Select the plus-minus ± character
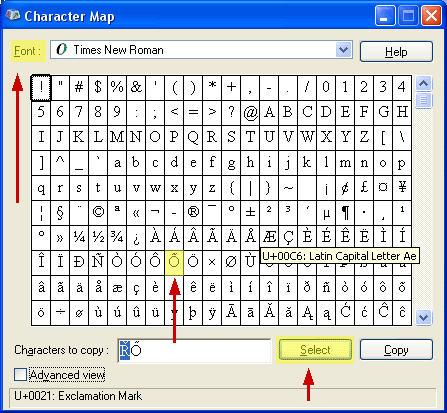 pyautogui.click(x=250, y=213)
